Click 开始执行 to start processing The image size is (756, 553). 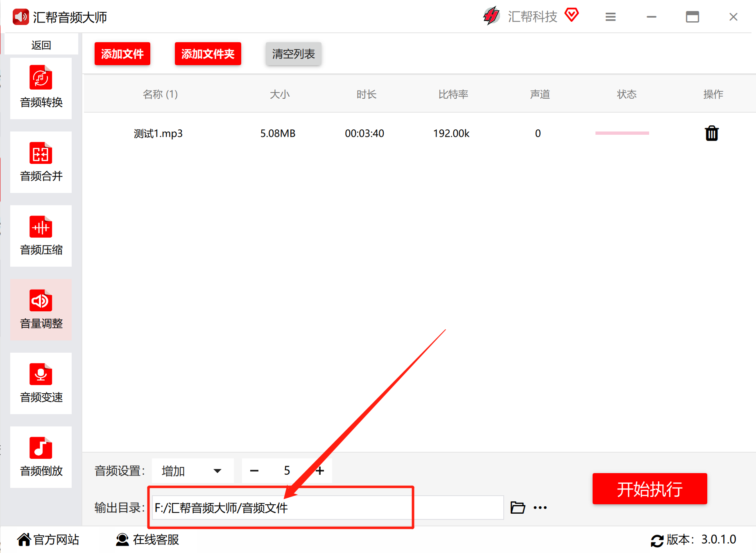tap(650, 489)
